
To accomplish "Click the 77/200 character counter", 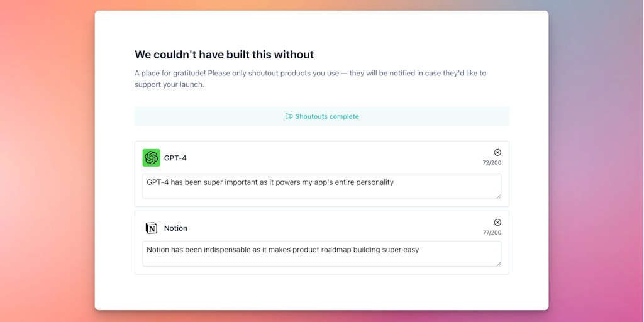I will click(492, 233).
